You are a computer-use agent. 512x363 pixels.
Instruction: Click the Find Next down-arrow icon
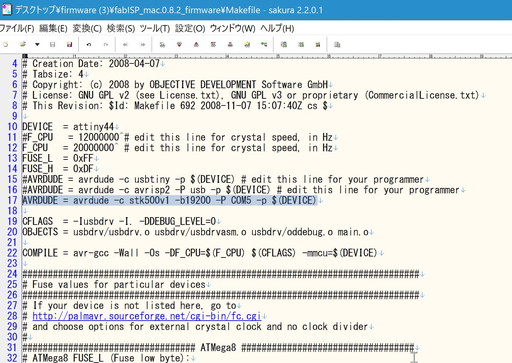tap(179, 44)
